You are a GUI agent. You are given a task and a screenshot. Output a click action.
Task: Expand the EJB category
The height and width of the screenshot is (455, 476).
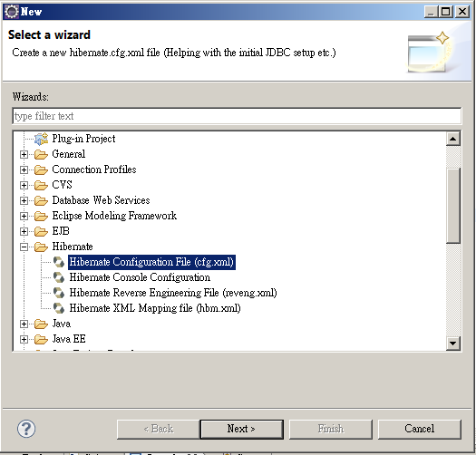[x=24, y=232]
